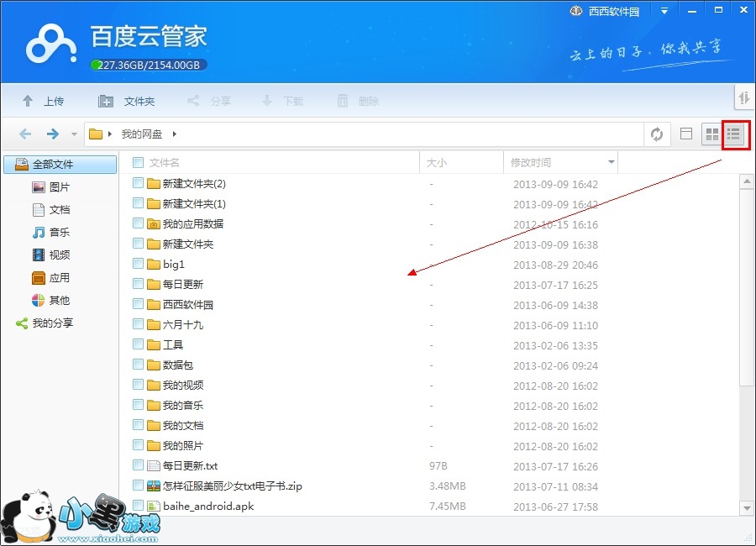756x546 pixels.
Task: Check the box for 西西软件园 folder
Action: click(138, 304)
